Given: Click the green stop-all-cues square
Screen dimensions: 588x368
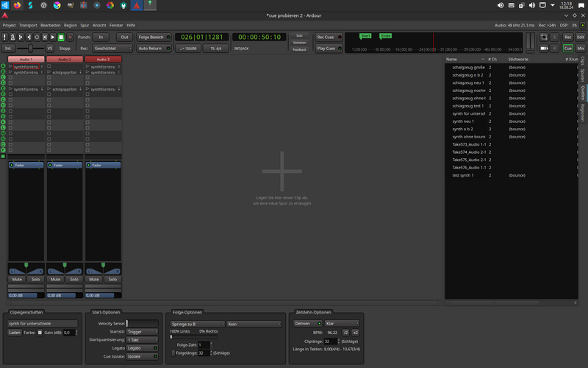Looking at the screenshot, I should tap(3, 156).
